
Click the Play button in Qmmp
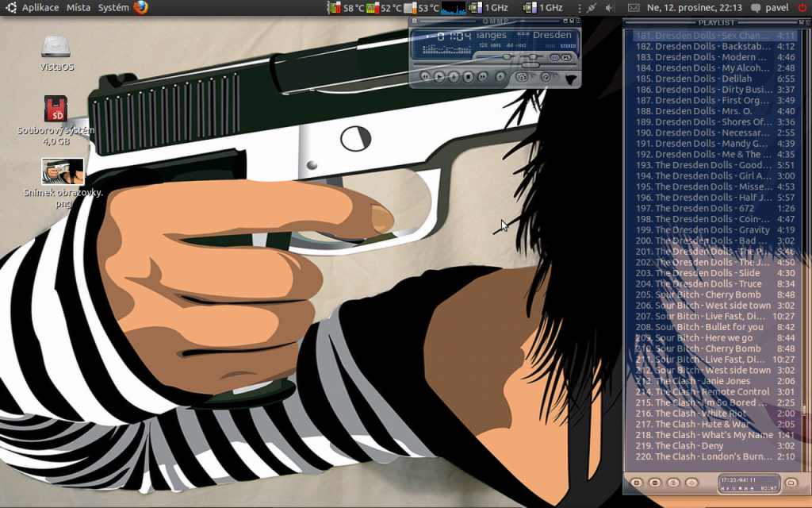(x=439, y=77)
